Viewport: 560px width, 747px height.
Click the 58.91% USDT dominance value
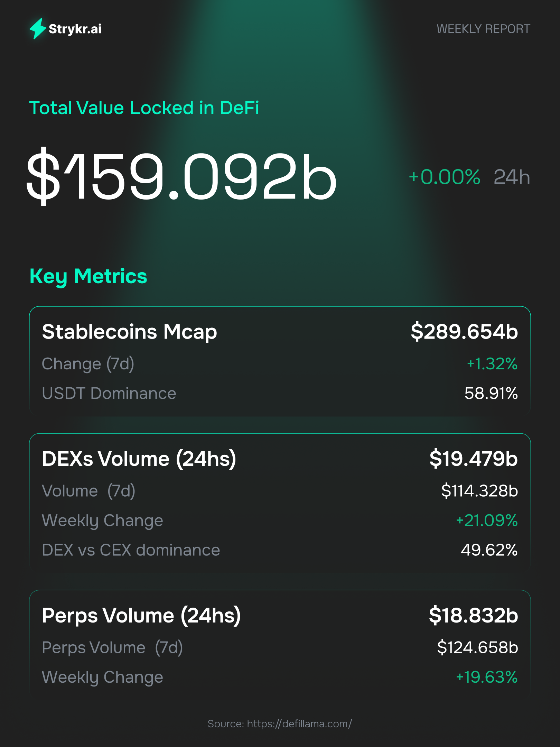click(491, 394)
